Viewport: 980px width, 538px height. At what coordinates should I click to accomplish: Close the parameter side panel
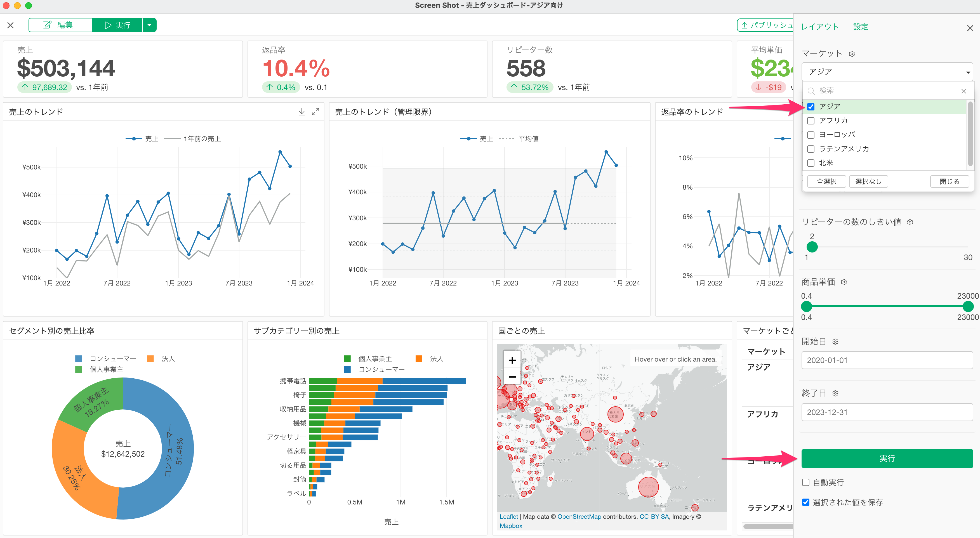tap(970, 28)
